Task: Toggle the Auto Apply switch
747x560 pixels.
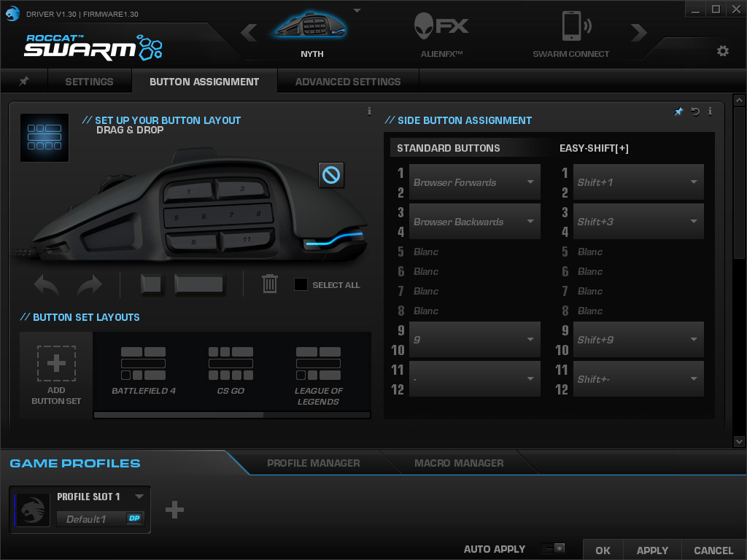Action: pyautogui.click(x=553, y=548)
